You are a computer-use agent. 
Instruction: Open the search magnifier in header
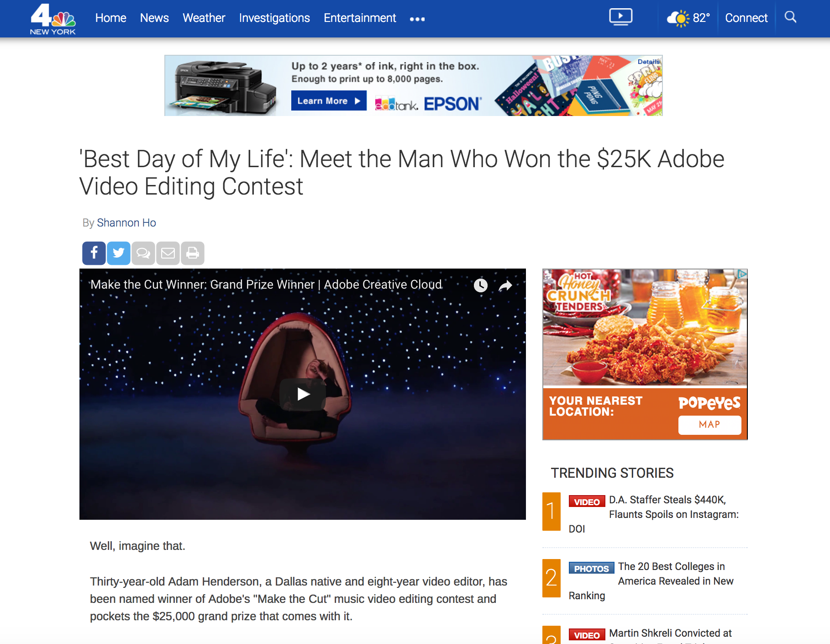pos(790,17)
